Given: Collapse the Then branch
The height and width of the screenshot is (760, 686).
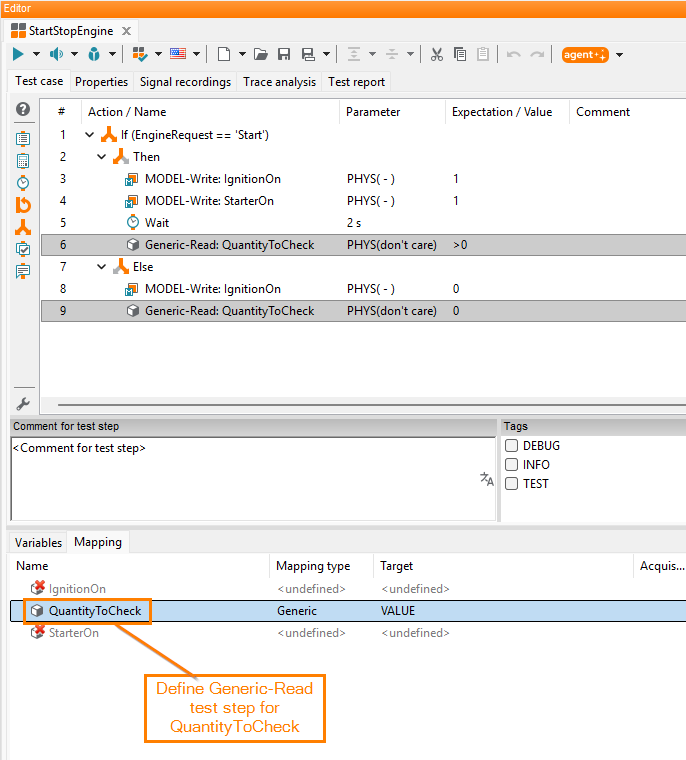Looking at the screenshot, I should click(x=101, y=157).
